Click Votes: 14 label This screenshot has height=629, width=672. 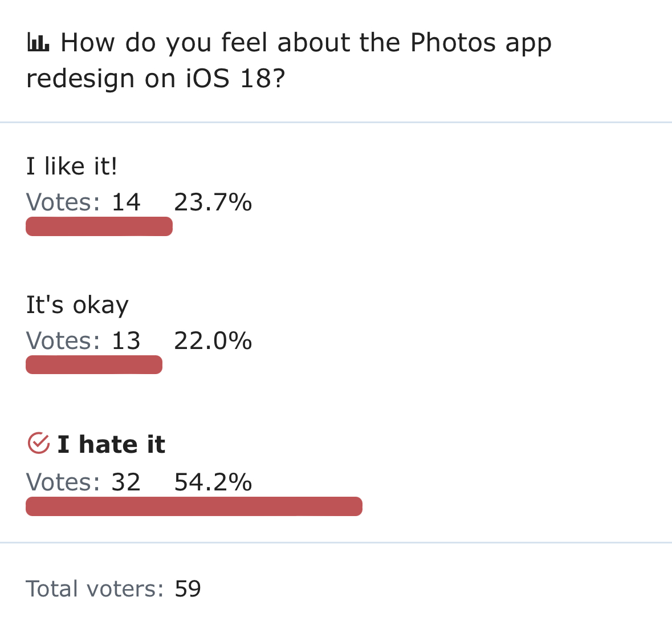(x=83, y=202)
